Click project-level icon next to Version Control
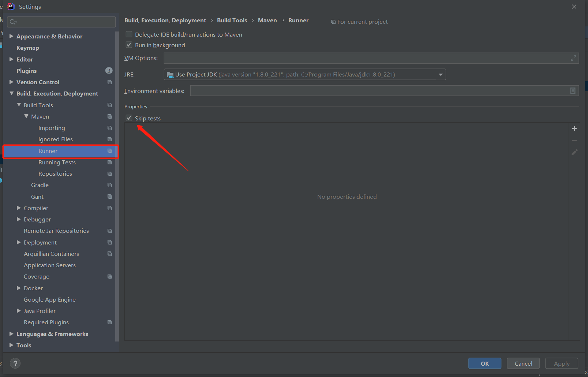Image resolution: width=588 pixels, height=377 pixels. [109, 82]
